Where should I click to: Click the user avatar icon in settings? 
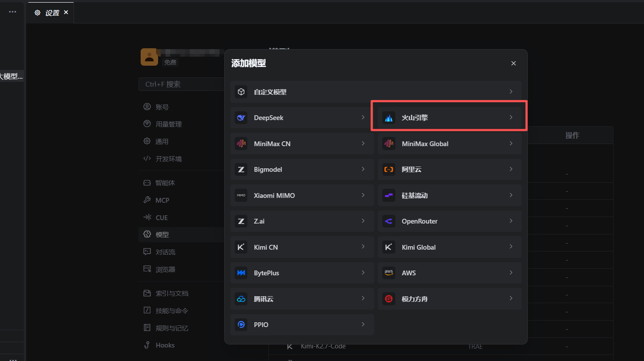[149, 57]
